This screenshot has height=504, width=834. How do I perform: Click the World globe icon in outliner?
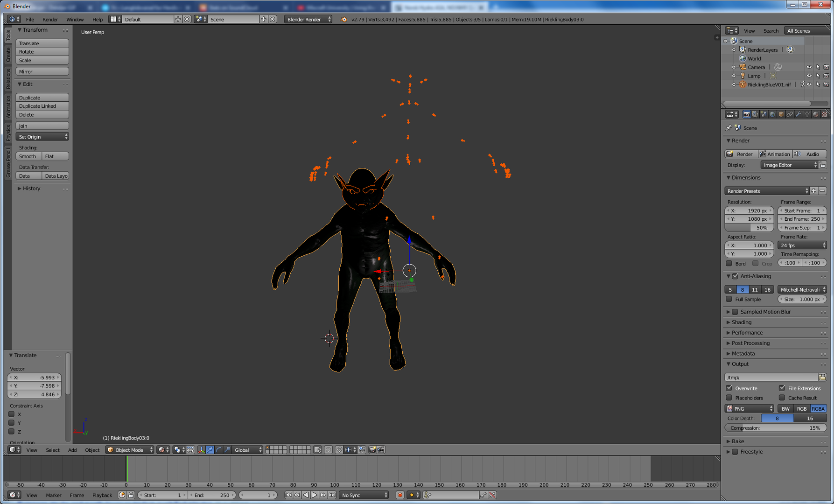pos(743,59)
